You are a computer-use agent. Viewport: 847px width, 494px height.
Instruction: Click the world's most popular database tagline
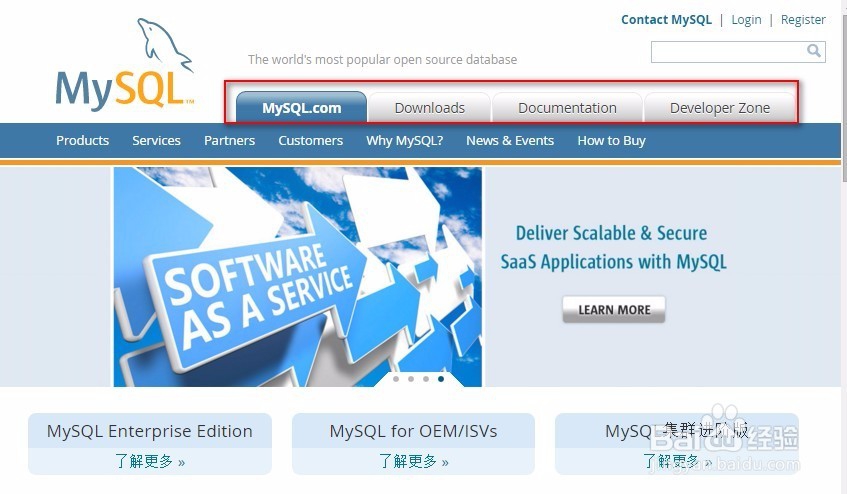coord(382,59)
